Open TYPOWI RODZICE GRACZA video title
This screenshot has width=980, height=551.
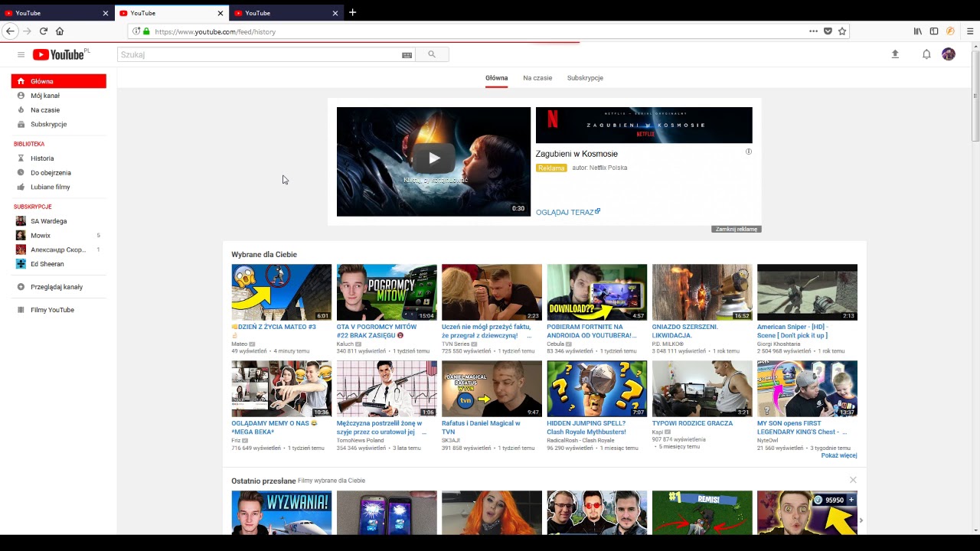[x=692, y=423]
